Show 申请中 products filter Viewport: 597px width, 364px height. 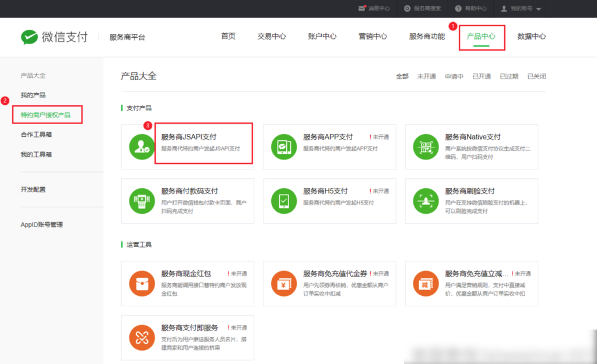pos(454,76)
